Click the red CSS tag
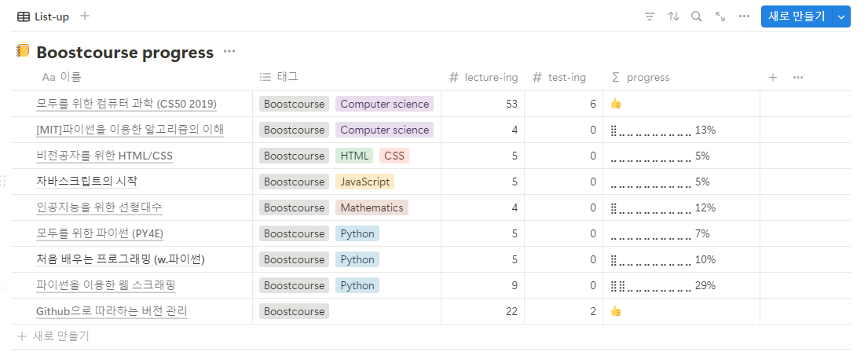This screenshot has height=356, width=868. point(394,156)
